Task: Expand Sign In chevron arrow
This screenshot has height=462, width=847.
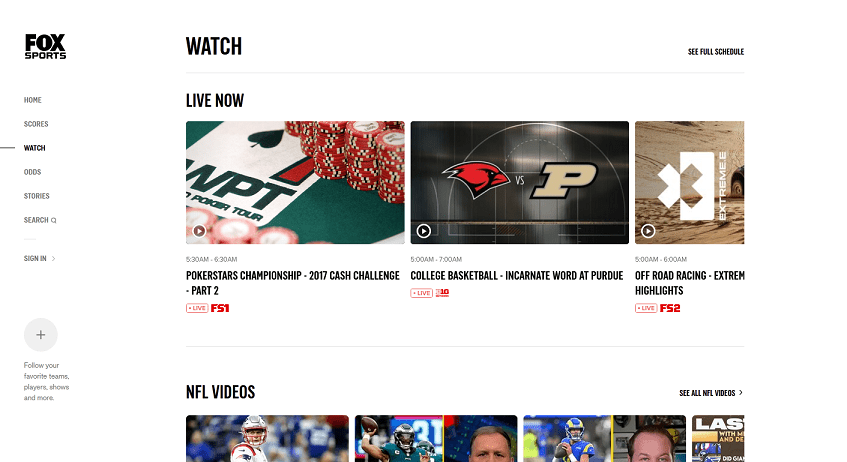Action: click(53, 259)
